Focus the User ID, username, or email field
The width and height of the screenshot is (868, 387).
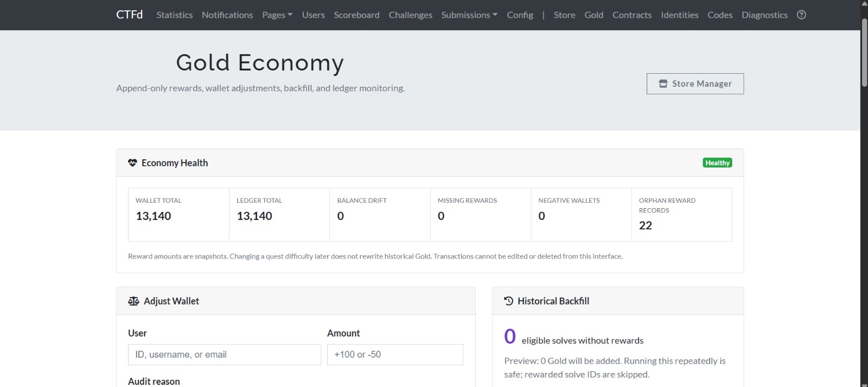tap(225, 354)
